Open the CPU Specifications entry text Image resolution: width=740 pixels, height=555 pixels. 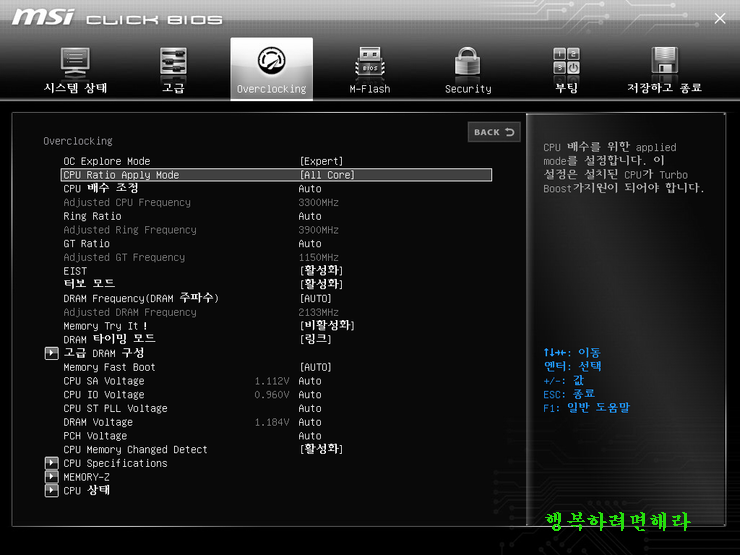click(116, 463)
